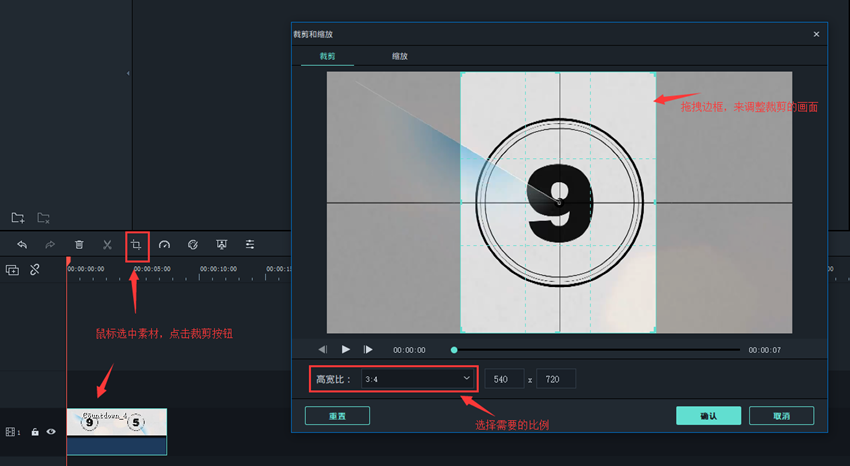Click the redo arrow icon
The image size is (850, 466).
tap(50, 245)
